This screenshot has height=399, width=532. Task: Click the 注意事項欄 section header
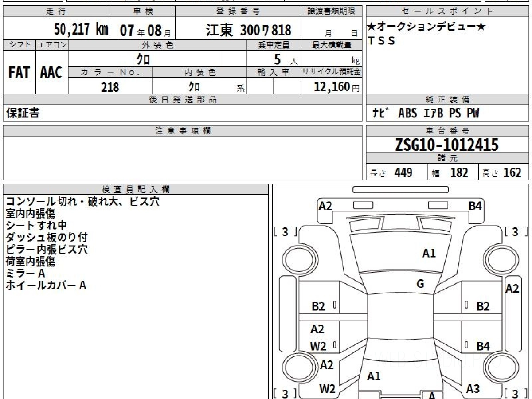tap(183, 131)
